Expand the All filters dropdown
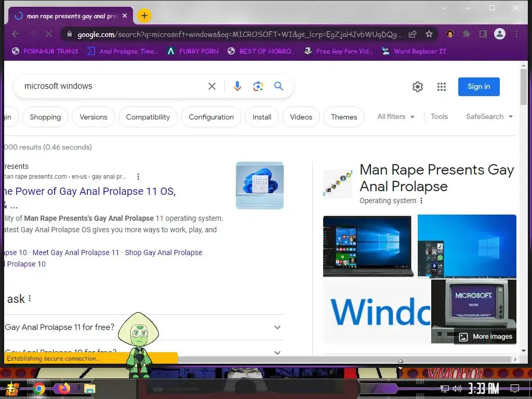532x399 pixels. pos(396,117)
